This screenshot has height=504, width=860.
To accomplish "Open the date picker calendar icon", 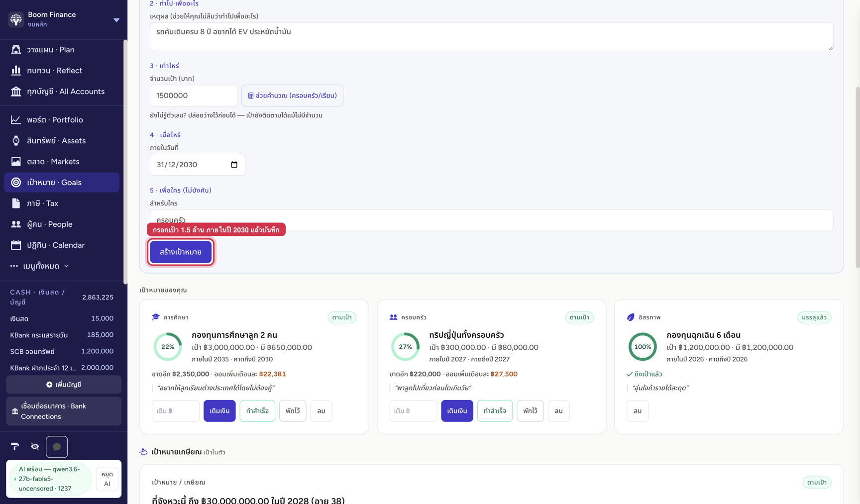I will click(234, 165).
